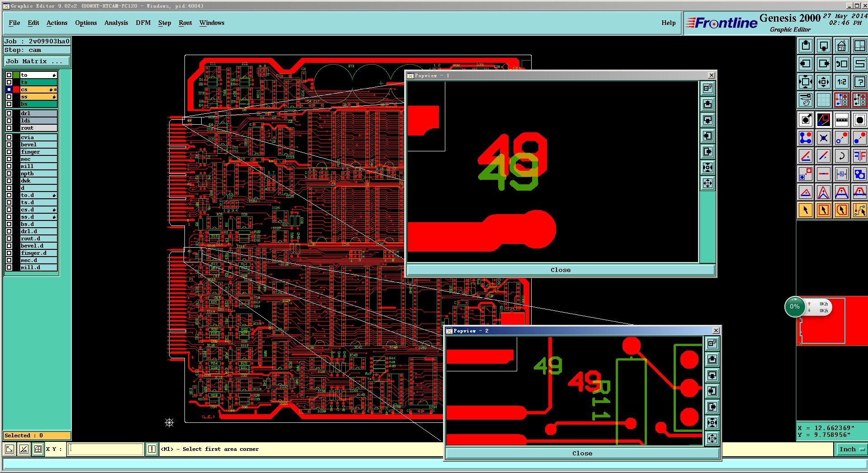Click the pan down arrow icon in main toolbar
Image resolution: width=868 pixels, height=473 pixels.
824,46
